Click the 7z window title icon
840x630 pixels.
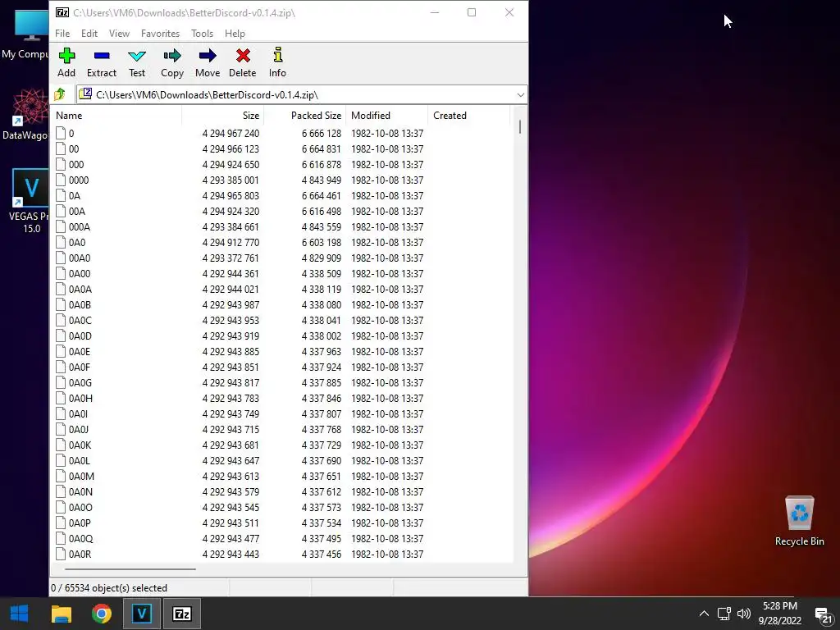(x=62, y=12)
